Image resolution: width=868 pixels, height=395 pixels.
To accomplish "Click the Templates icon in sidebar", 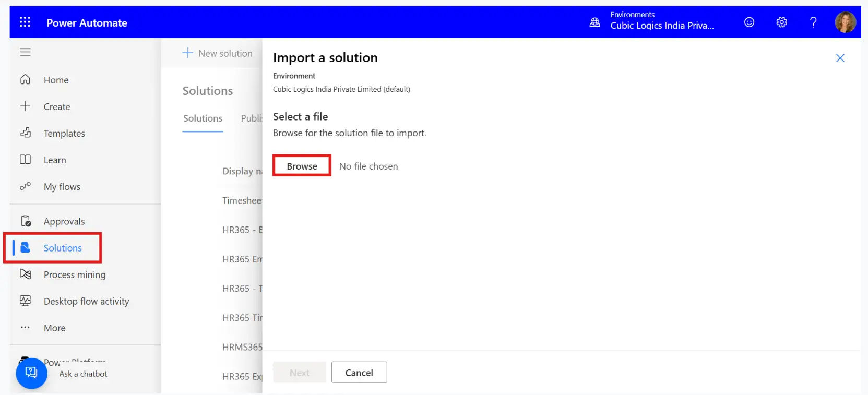I will click(25, 133).
